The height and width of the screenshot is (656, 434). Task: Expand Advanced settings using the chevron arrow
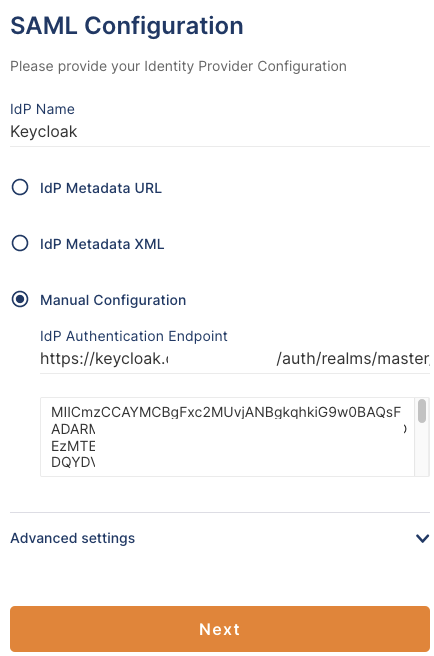422,538
